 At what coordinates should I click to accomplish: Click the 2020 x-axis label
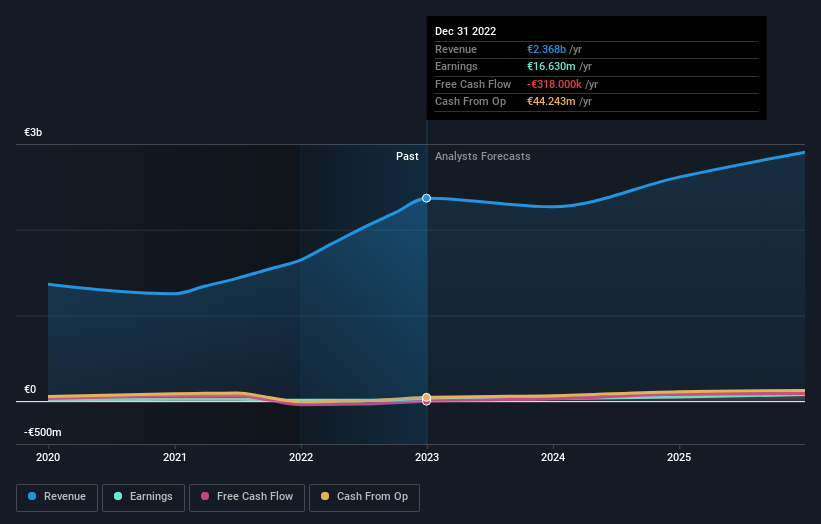[48, 458]
